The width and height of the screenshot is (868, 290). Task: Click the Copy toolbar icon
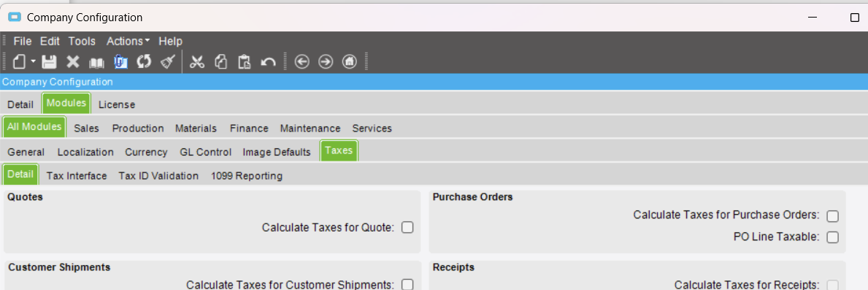coord(221,61)
